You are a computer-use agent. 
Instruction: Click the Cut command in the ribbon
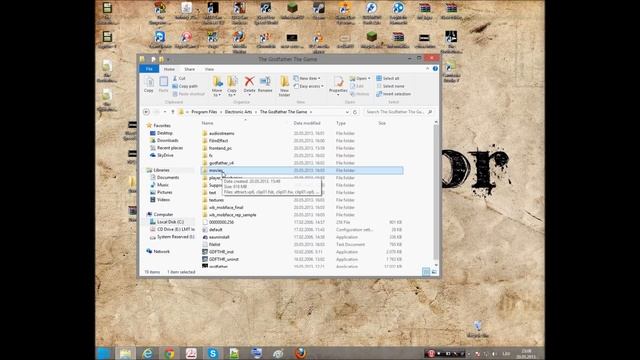point(179,78)
